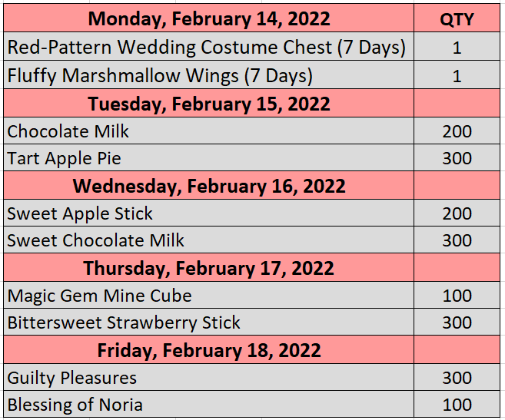Image resolution: width=505 pixels, height=420 pixels.
Task: Select the Tuesday, February 15, 2022 header
Action: pos(208,104)
